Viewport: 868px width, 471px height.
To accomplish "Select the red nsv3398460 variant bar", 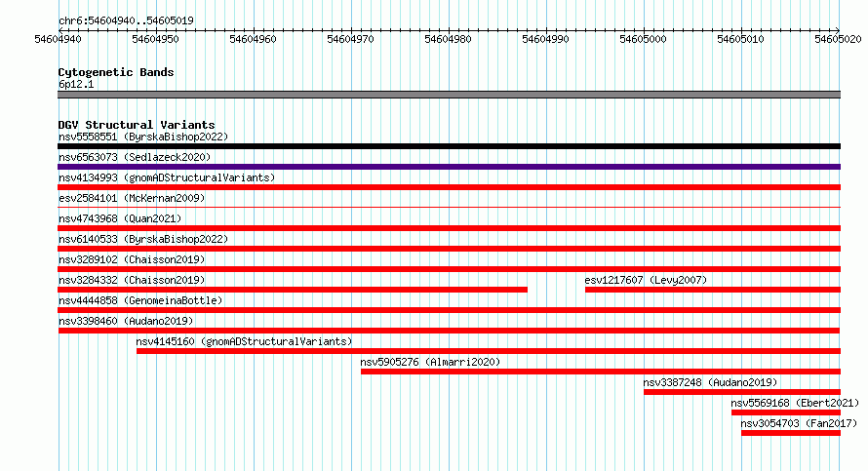I will click(x=449, y=331).
